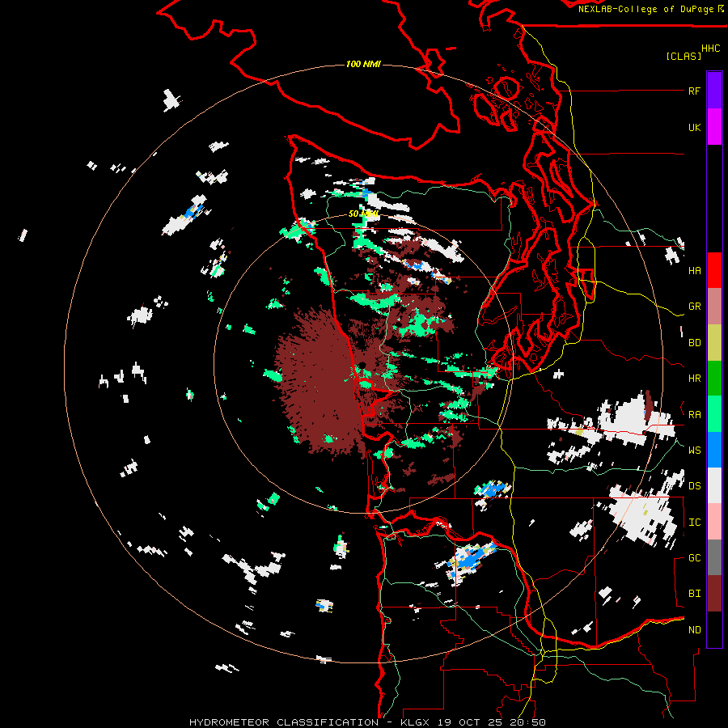Click the dark green HR swatch
Image resolution: width=728 pixels, height=728 pixels.
pyautogui.click(x=714, y=379)
